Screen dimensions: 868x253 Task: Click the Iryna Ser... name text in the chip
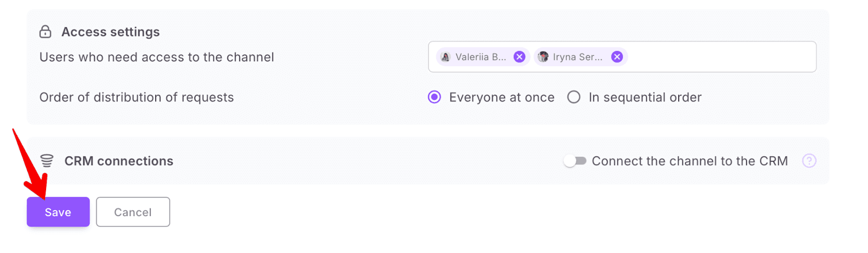pos(577,57)
